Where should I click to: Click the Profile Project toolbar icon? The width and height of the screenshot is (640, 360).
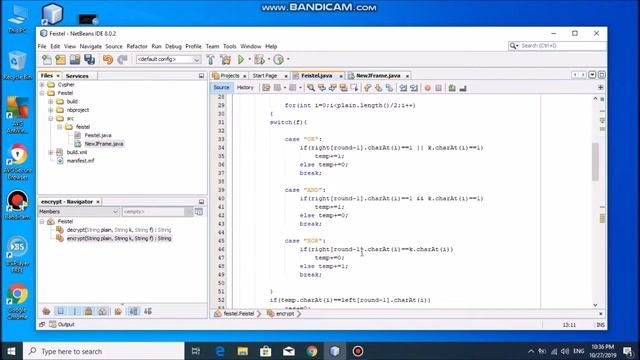pos(278,60)
